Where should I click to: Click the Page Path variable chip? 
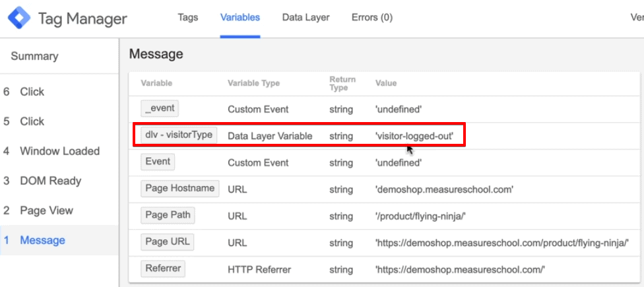coord(168,215)
